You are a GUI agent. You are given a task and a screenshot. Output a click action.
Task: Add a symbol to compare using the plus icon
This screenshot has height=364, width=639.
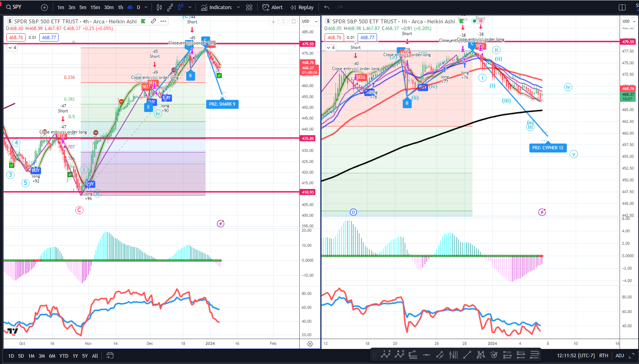(x=44, y=7)
